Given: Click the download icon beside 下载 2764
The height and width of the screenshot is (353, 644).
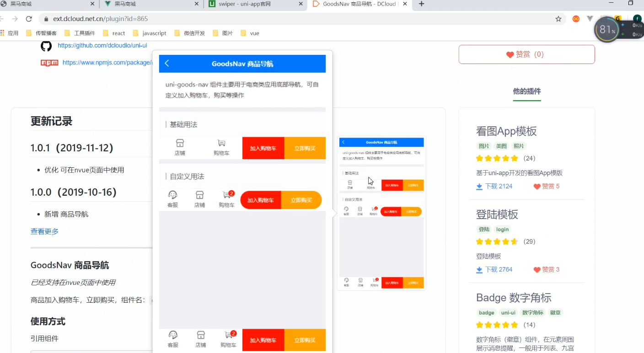Looking at the screenshot, I should [x=479, y=270].
